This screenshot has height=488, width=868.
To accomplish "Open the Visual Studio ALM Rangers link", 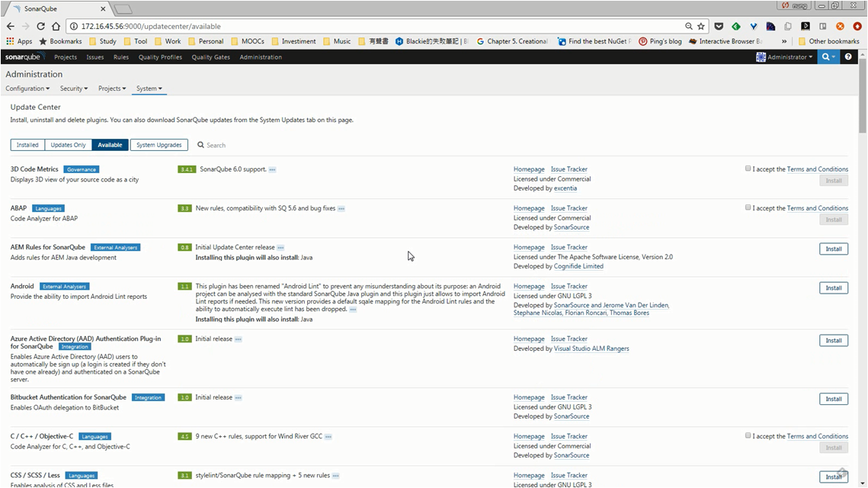I will [x=591, y=349].
